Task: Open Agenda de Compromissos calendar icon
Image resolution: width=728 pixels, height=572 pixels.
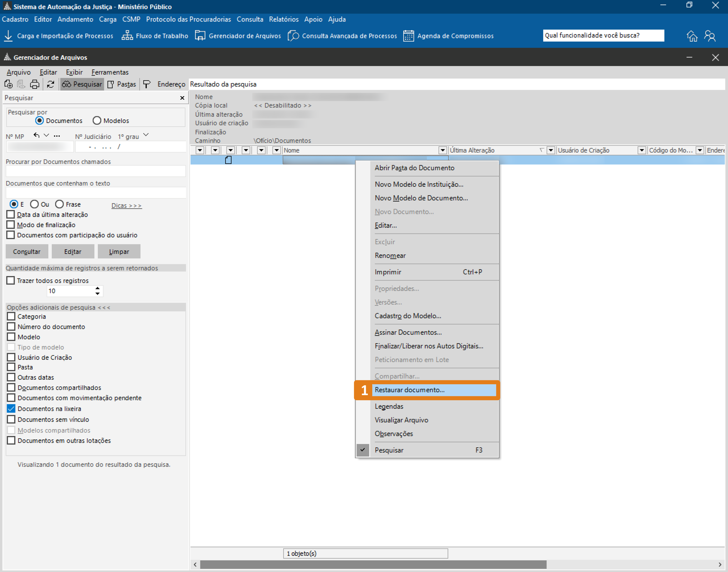Action: click(x=408, y=35)
